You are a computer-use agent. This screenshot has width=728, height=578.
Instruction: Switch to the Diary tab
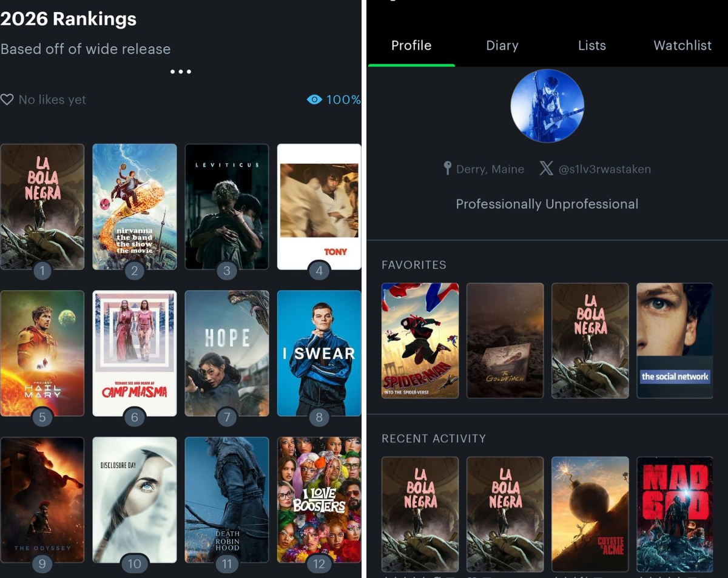coord(502,45)
